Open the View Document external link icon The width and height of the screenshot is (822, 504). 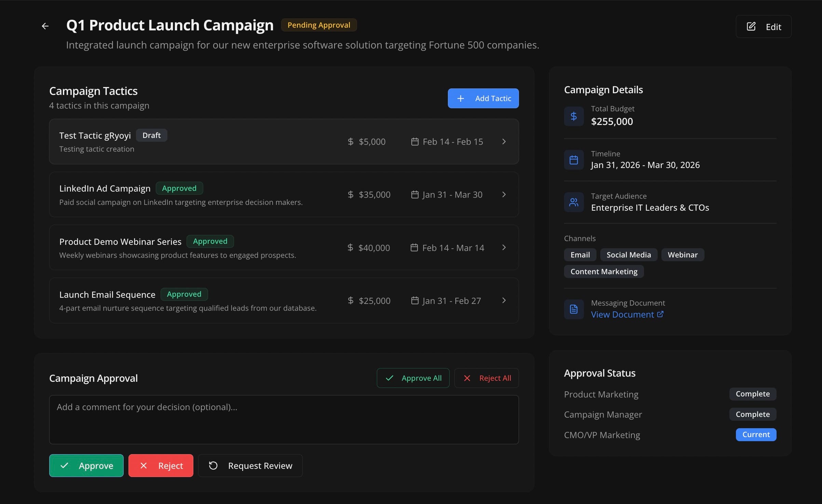660,314
